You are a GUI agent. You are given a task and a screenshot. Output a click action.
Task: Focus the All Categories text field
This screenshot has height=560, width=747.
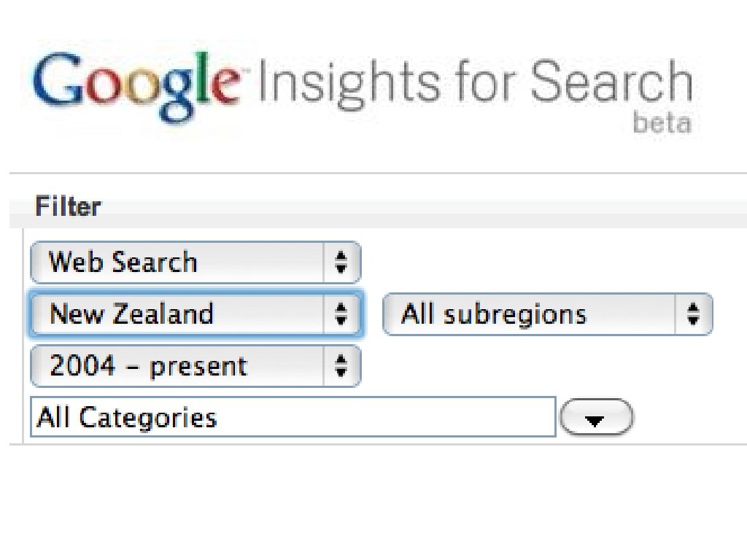[293, 418]
